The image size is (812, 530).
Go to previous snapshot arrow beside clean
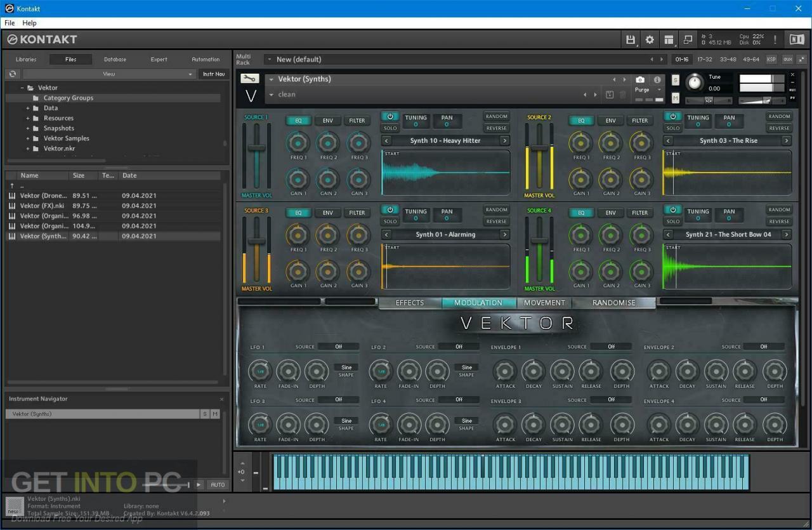(585, 95)
